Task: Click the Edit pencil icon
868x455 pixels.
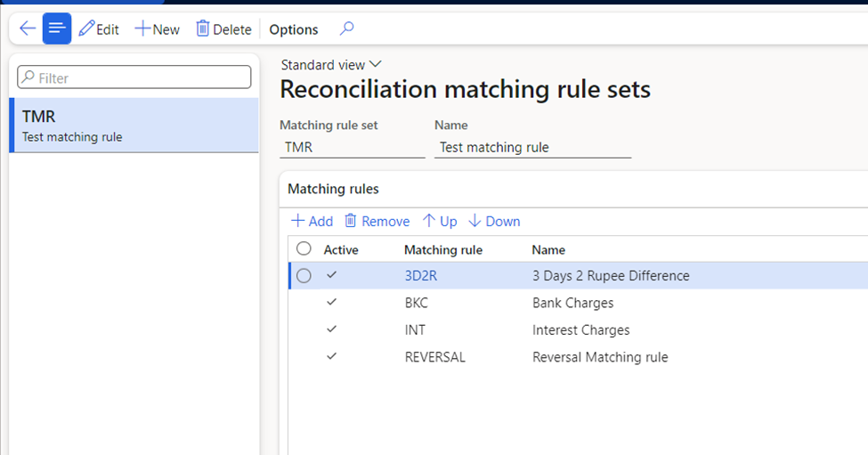Action: click(x=87, y=28)
